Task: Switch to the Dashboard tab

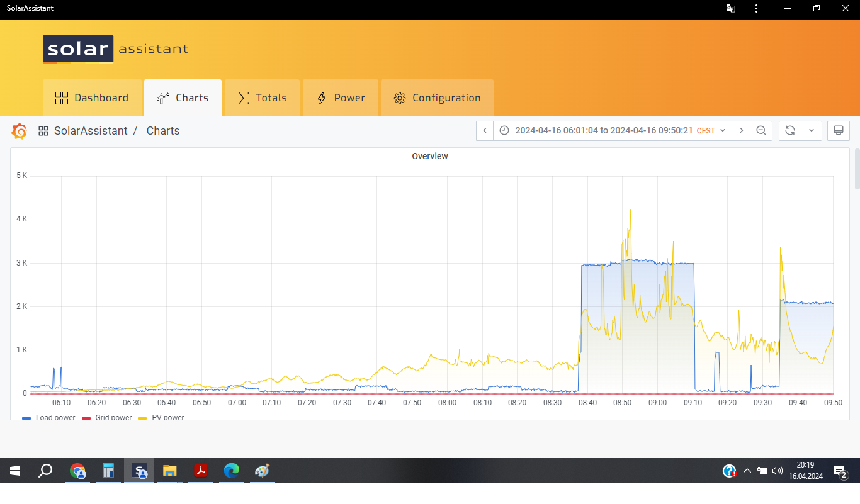Action: 92,98
